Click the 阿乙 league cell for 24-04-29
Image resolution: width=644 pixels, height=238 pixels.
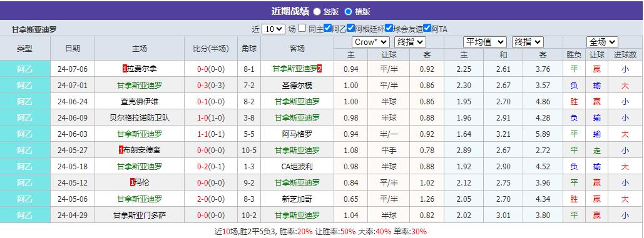[x=24, y=215]
